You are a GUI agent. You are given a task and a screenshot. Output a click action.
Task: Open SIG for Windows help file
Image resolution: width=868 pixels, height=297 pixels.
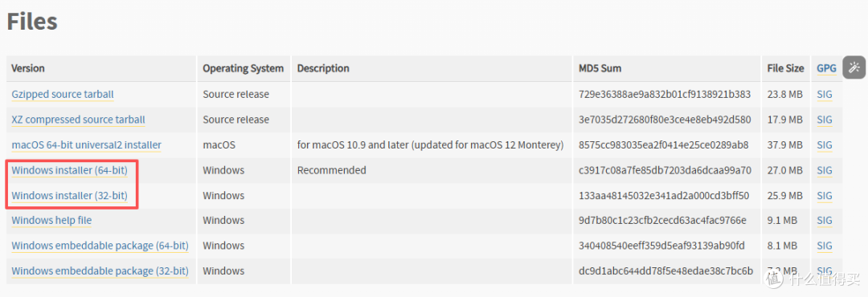coord(825,220)
